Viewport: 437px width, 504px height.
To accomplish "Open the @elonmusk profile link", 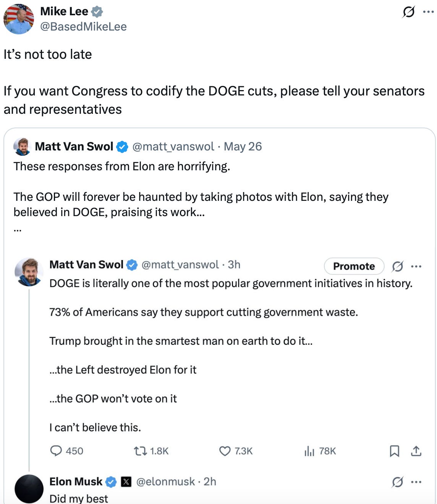I will point(165,482).
